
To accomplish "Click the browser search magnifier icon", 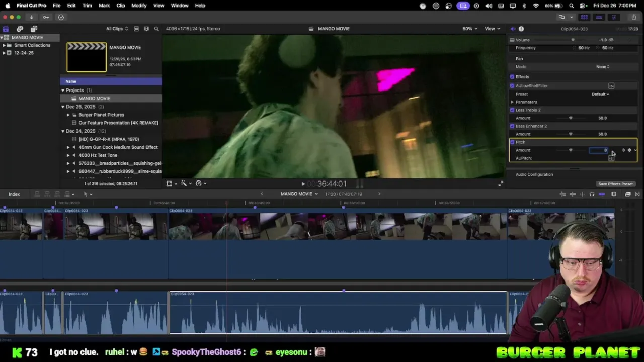I will point(156,29).
